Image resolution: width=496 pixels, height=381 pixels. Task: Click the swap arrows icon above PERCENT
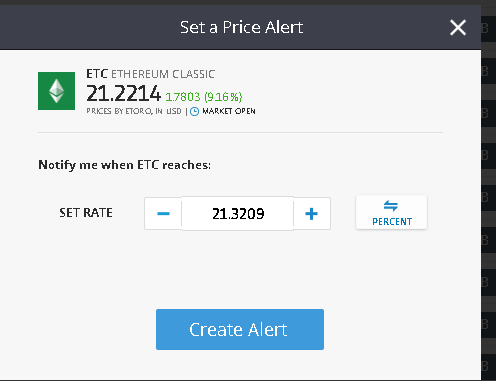pos(391,206)
